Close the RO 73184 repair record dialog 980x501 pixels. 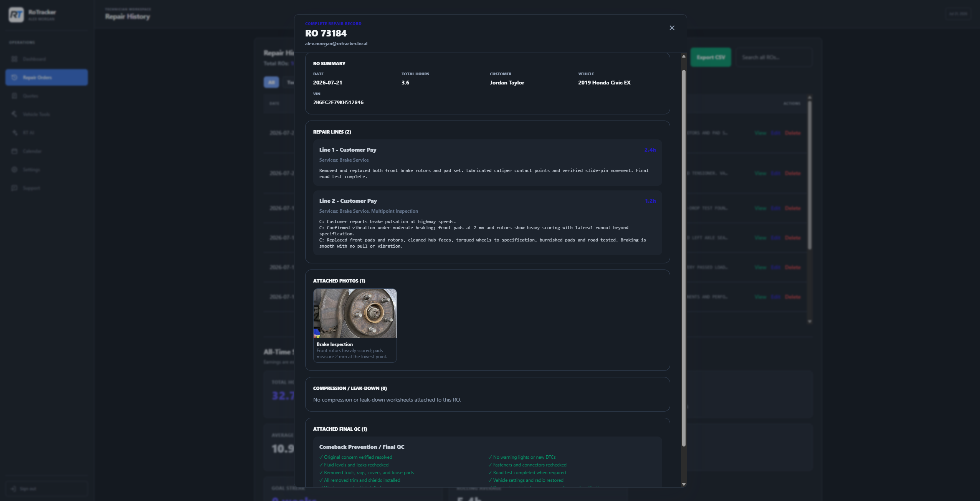tap(672, 28)
